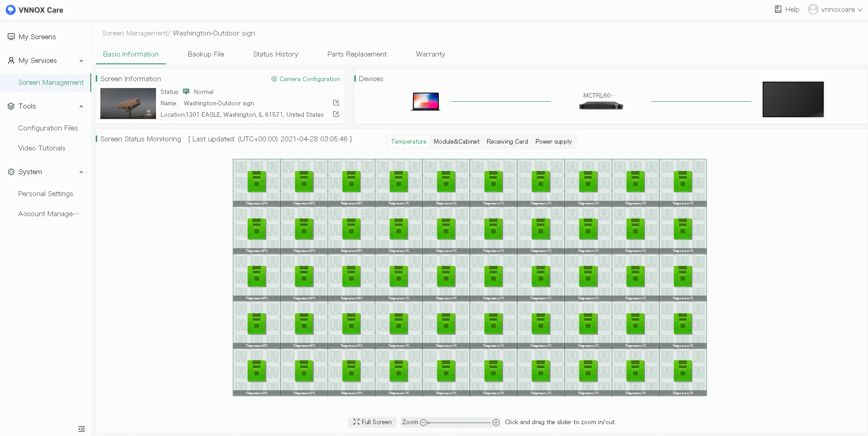Click the upload icon on screen thumbnail
This screenshot has height=436, width=868.
pyautogui.click(x=149, y=112)
